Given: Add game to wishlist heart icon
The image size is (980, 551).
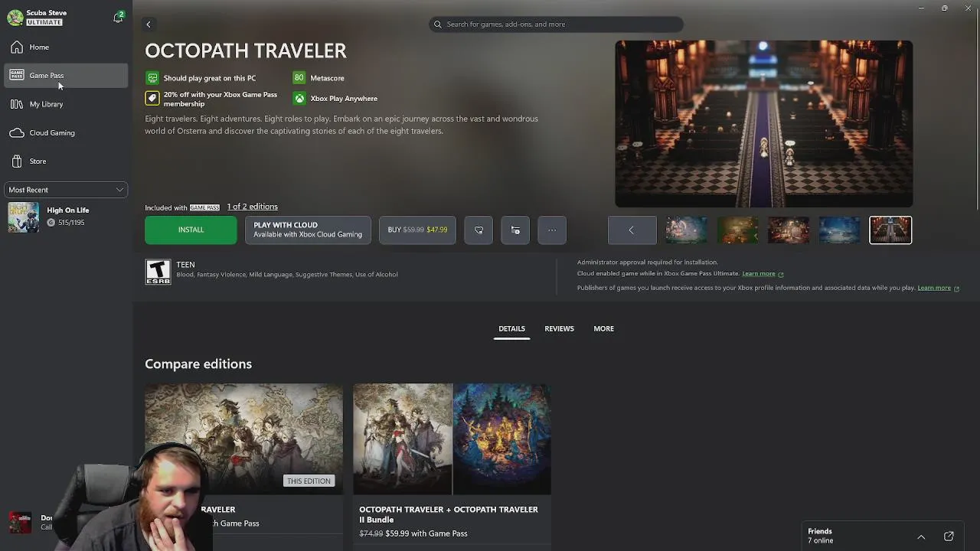Looking at the screenshot, I should coord(479,230).
